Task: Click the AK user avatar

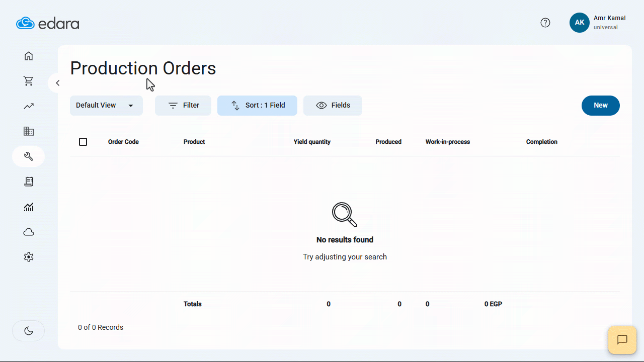Action: (580, 23)
